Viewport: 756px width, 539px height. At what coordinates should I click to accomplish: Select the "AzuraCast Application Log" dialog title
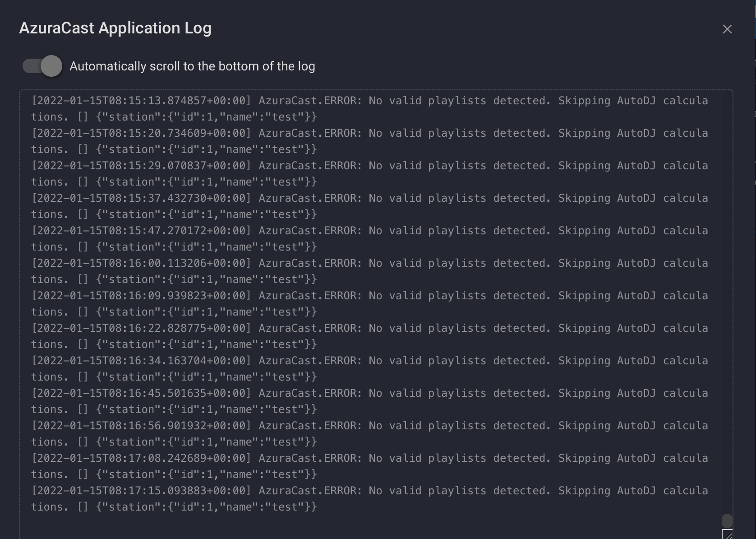(x=115, y=28)
